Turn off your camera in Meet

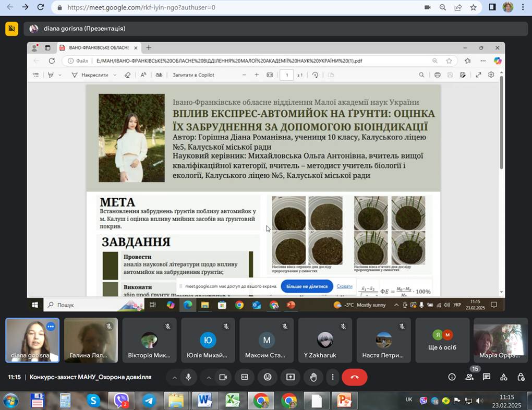[223, 377]
